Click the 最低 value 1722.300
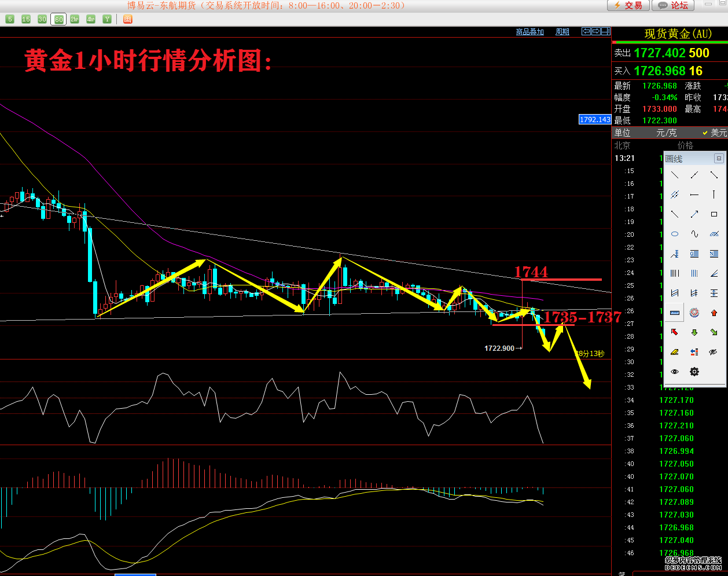 click(x=660, y=120)
